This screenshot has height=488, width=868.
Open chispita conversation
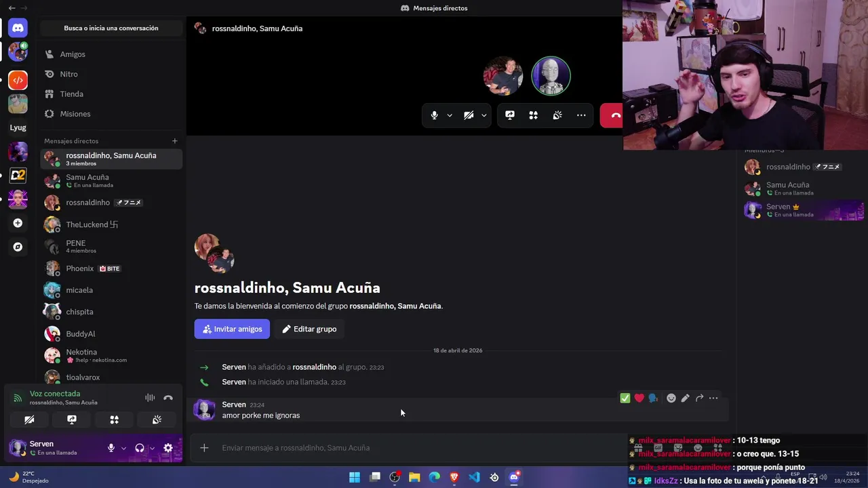(x=111, y=312)
